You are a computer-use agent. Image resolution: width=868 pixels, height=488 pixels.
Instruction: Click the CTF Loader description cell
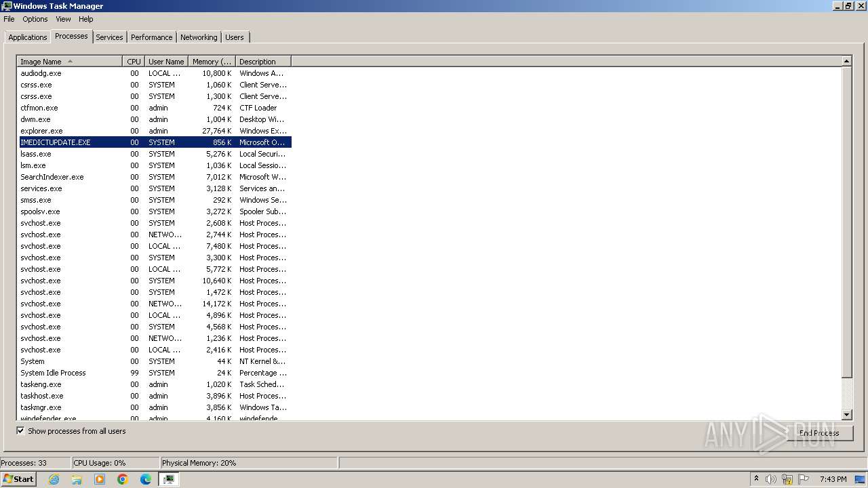[258, 108]
